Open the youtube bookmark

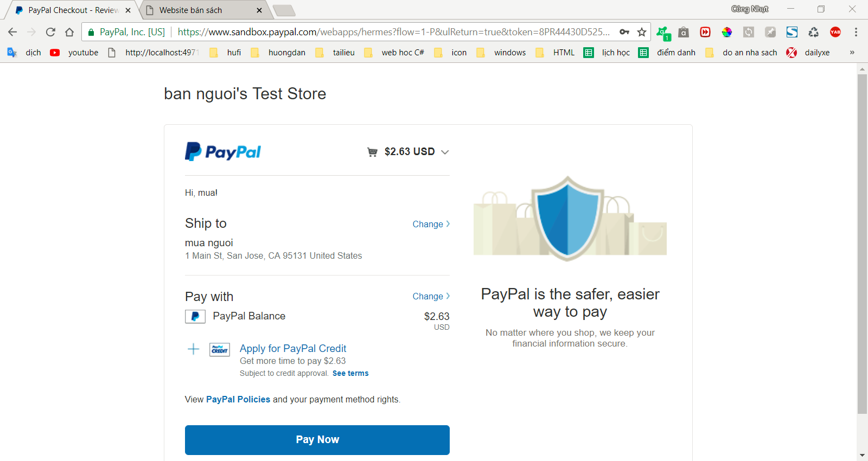pyautogui.click(x=74, y=53)
